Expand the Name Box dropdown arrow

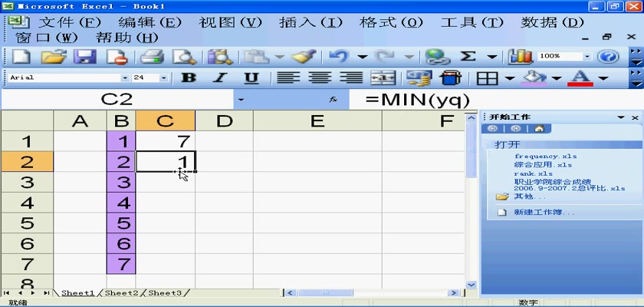coord(241,100)
